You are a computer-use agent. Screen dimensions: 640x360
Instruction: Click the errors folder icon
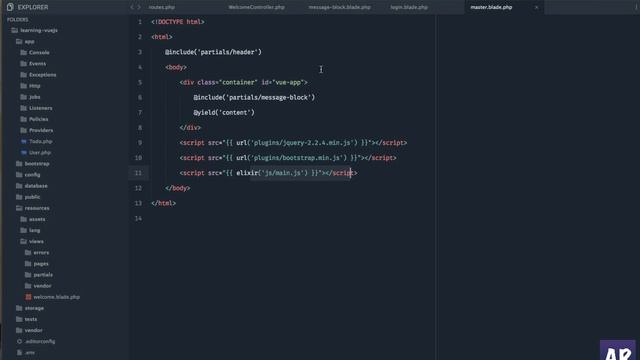point(28,252)
